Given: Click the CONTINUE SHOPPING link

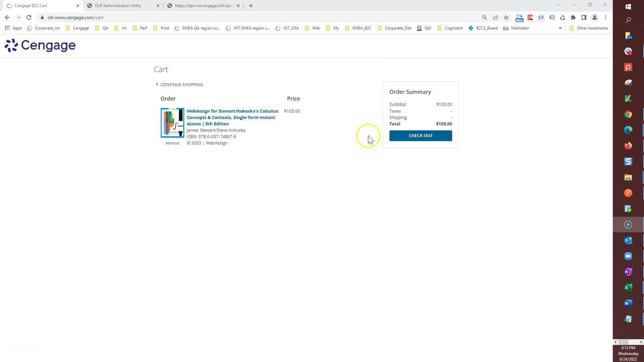Looking at the screenshot, I should tap(181, 85).
